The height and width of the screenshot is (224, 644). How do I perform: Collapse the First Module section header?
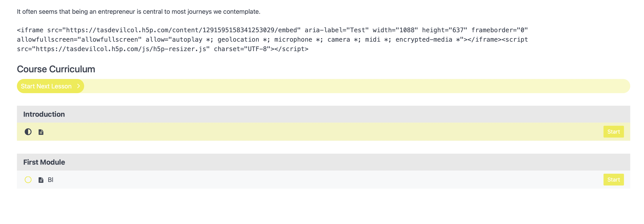coord(324,162)
